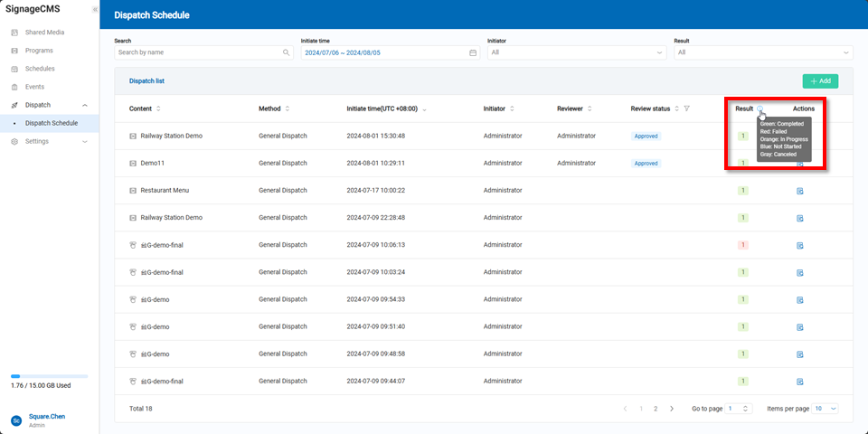The height and width of the screenshot is (434, 868).
Task: Collapse the Dispatch menu section
Action: [85, 105]
